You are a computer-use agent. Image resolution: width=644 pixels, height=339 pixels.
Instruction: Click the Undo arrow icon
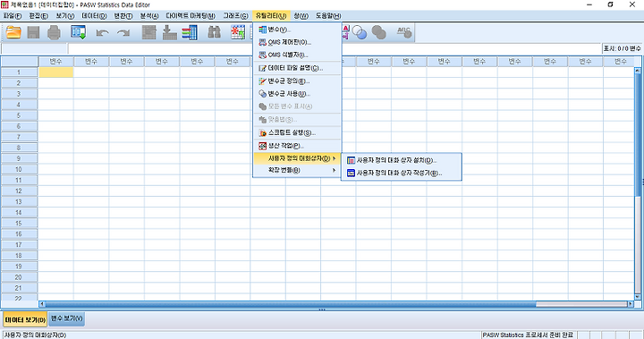click(x=102, y=33)
